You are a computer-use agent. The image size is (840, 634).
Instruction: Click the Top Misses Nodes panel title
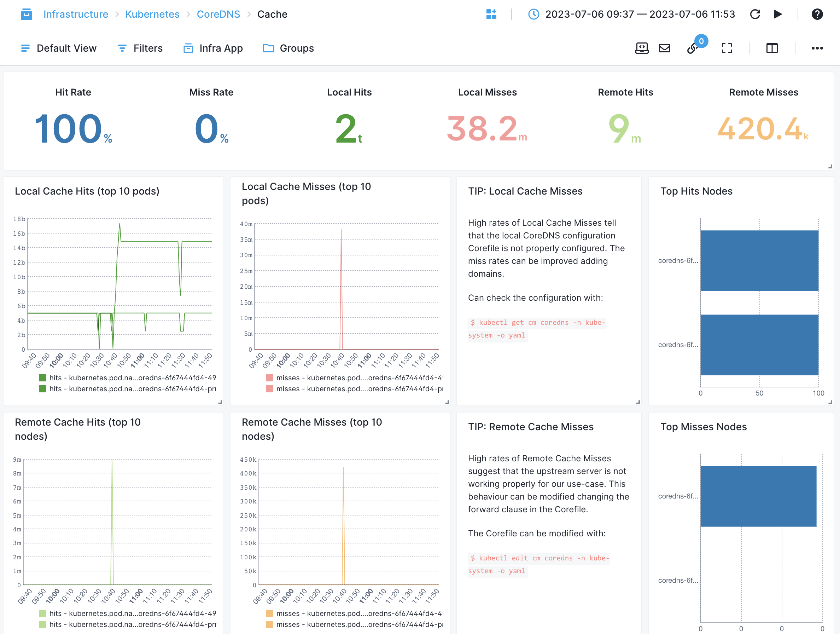pos(704,427)
